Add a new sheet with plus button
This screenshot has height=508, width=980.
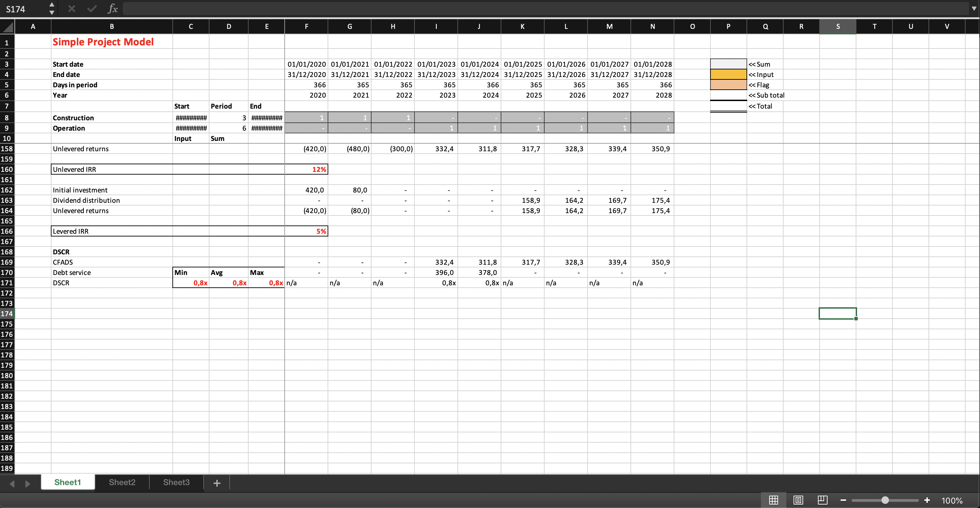click(217, 483)
